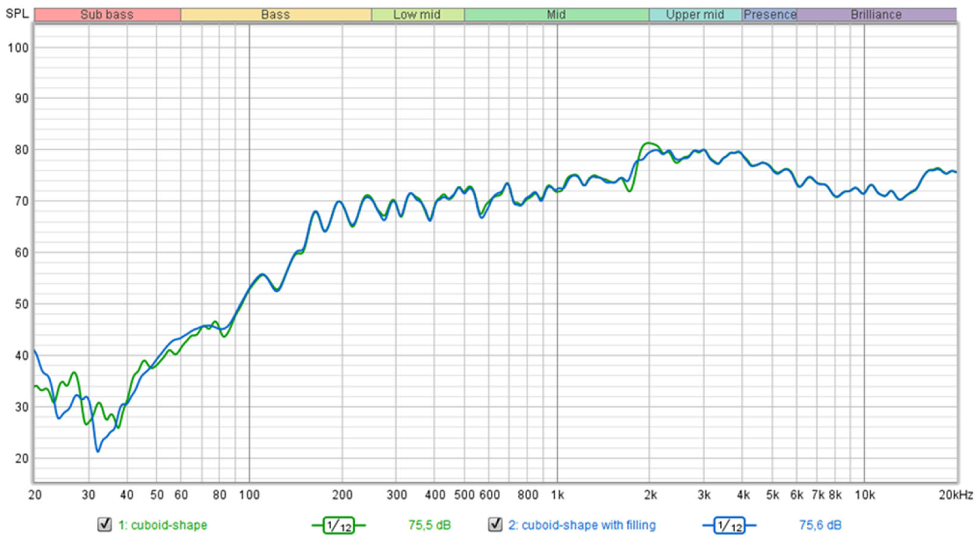Viewport: 980px width, 542px height.
Task: Click the Upper mid band header
Action: pos(695,15)
